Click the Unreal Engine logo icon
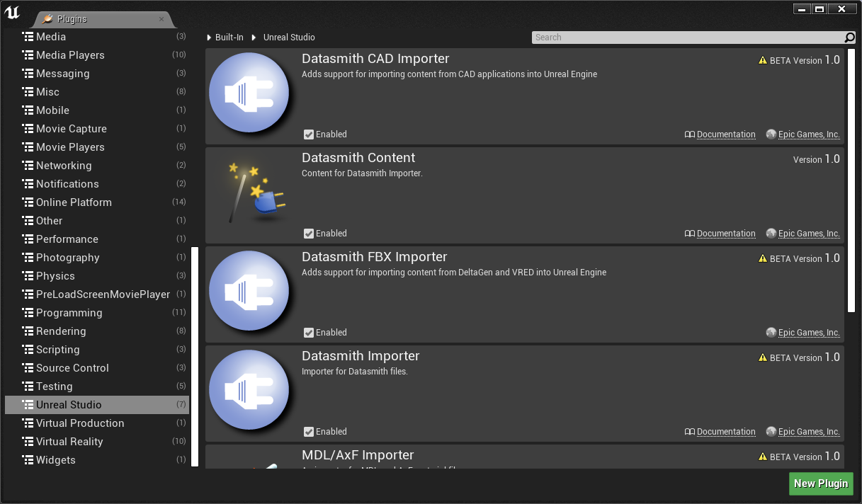 [12, 13]
